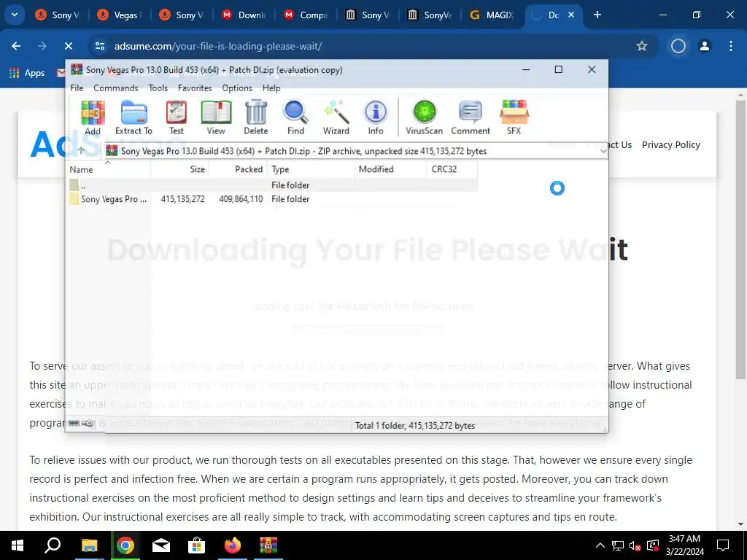Open the muted volume tray icon
This screenshot has height=560, width=747.
pos(635,545)
